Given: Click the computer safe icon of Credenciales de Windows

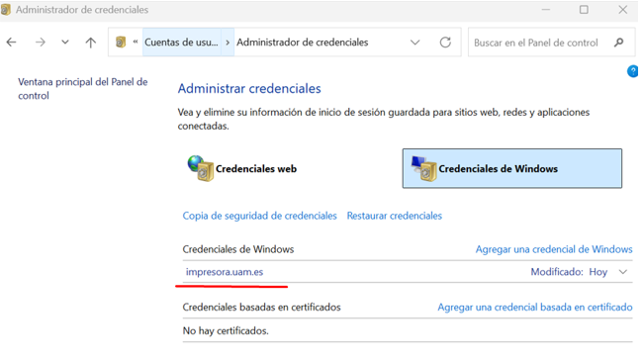Looking at the screenshot, I should [423, 168].
